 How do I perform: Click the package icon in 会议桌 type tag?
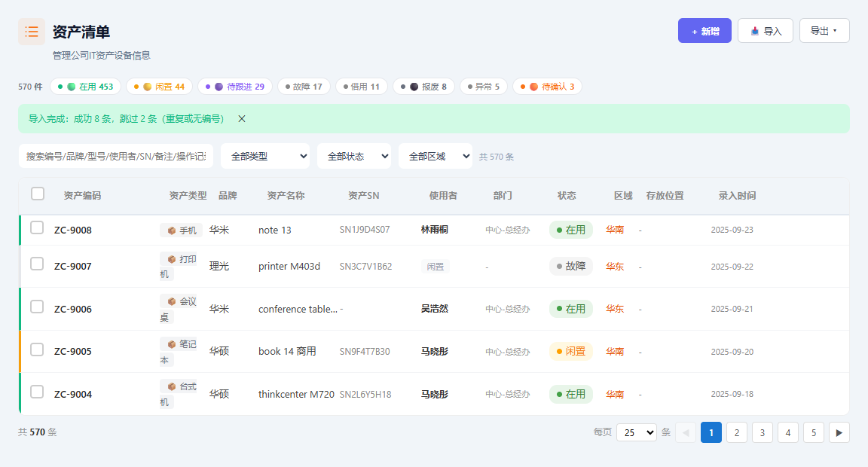click(172, 301)
